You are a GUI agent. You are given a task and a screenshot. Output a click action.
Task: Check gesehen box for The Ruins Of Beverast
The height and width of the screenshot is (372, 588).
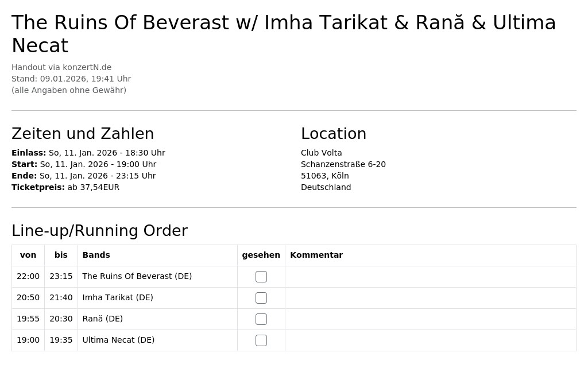(x=261, y=277)
